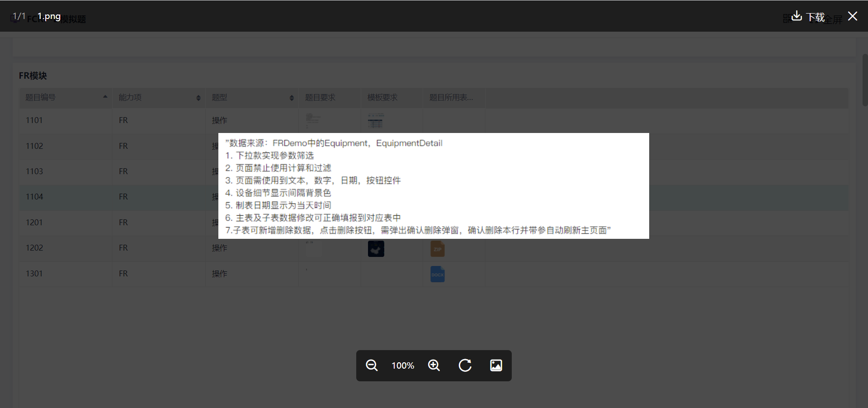The image size is (868, 408).
Task: Select question 1104 highlighted row cell
Action: click(66, 197)
